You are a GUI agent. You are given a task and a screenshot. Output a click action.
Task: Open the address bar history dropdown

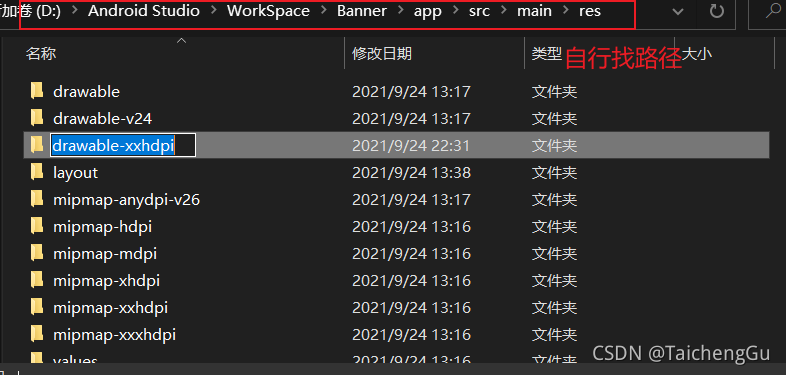point(678,12)
